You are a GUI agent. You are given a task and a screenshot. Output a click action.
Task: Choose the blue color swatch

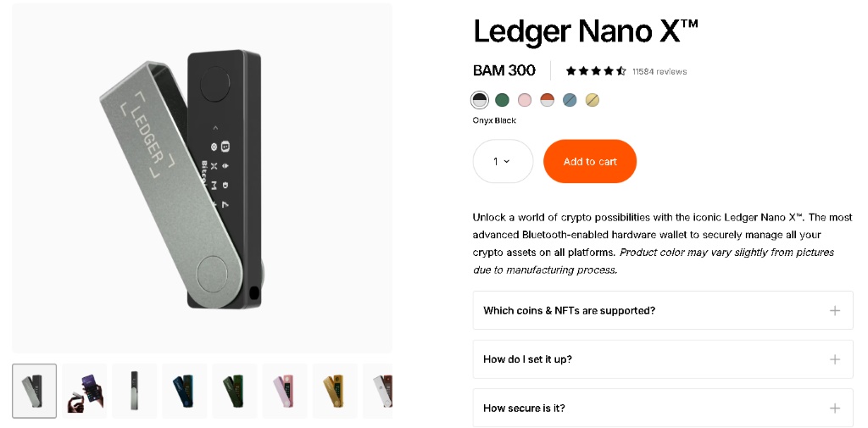(x=570, y=100)
